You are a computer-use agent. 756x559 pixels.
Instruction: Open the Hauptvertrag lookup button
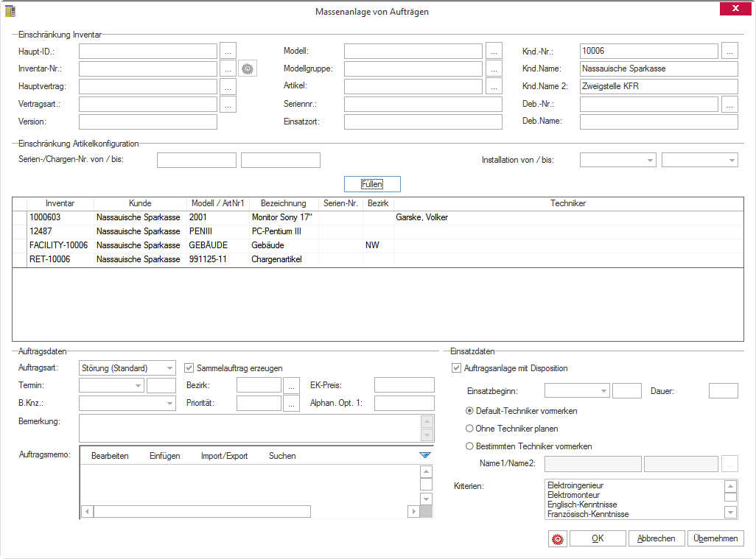(228, 87)
